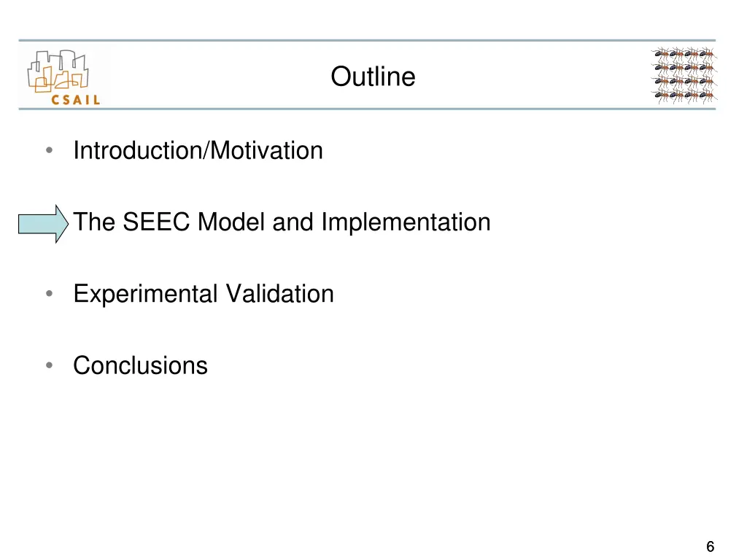Click the bullet before Experimental Validation
This screenshot has height=560, width=747.
click(x=49, y=293)
